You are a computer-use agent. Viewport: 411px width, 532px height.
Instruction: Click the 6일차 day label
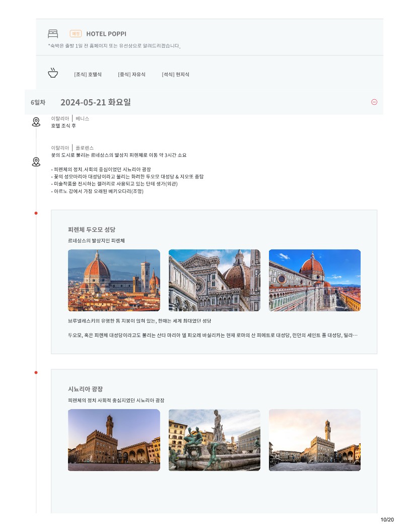(38, 102)
